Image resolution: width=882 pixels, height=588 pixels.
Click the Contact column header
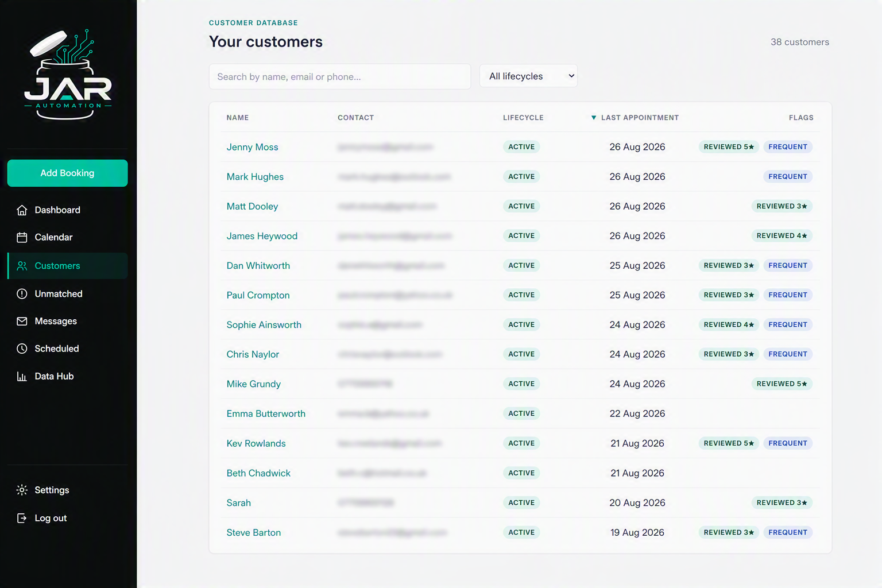pos(355,118)
